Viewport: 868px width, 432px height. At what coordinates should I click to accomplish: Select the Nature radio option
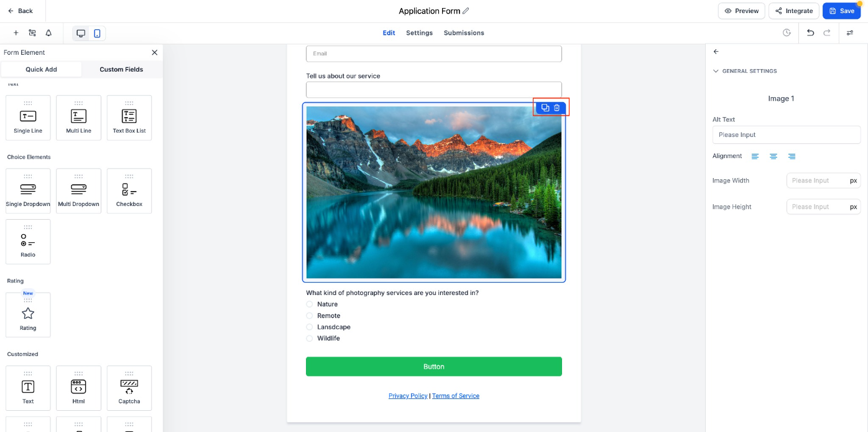(310, 304)
